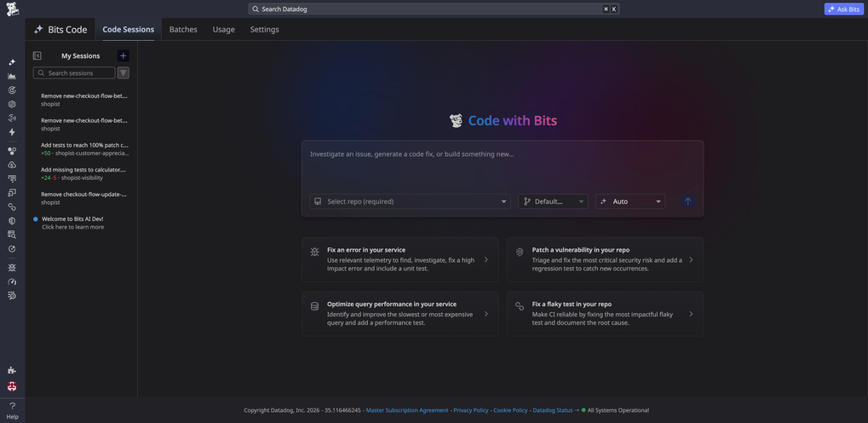Screen dimensions: 868x423
Task: Open the Cookie Policy link
Action: (x=510, y=410)
